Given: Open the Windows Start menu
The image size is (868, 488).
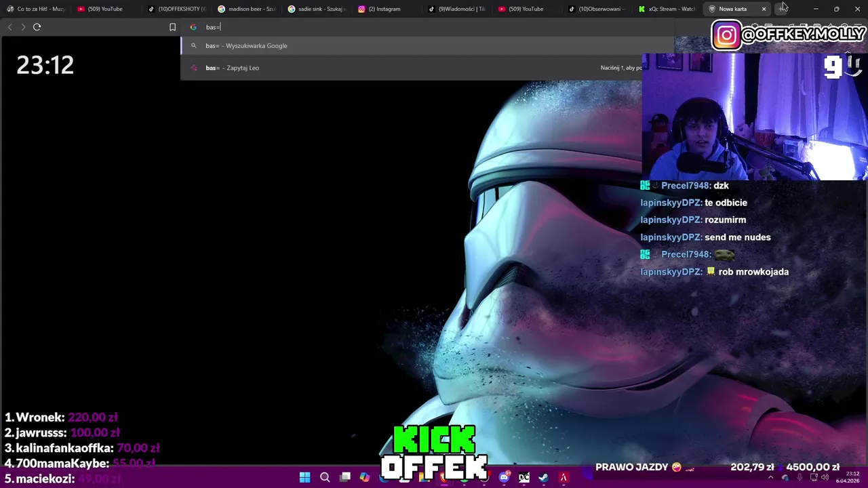Looking at the screenshot, I should [x=305, y=478].
